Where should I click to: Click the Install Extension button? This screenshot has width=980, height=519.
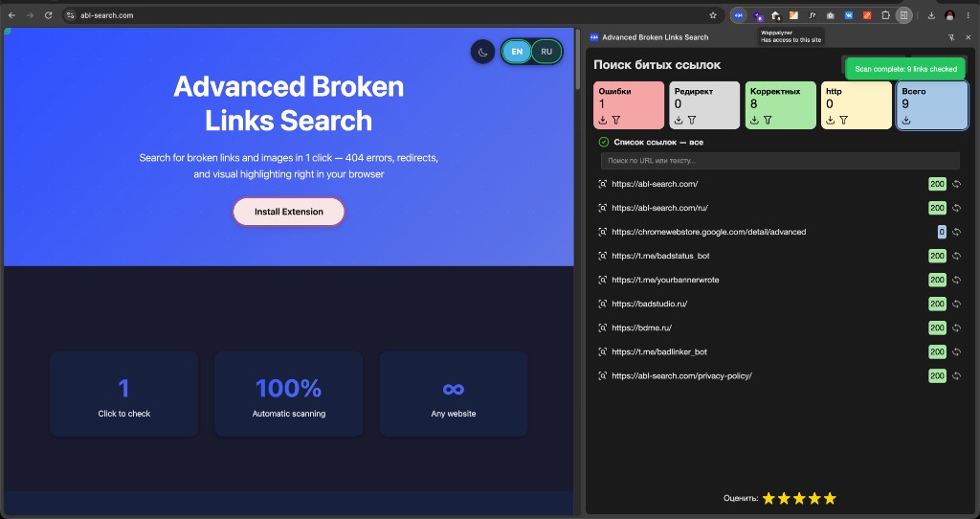coord(289,212)
